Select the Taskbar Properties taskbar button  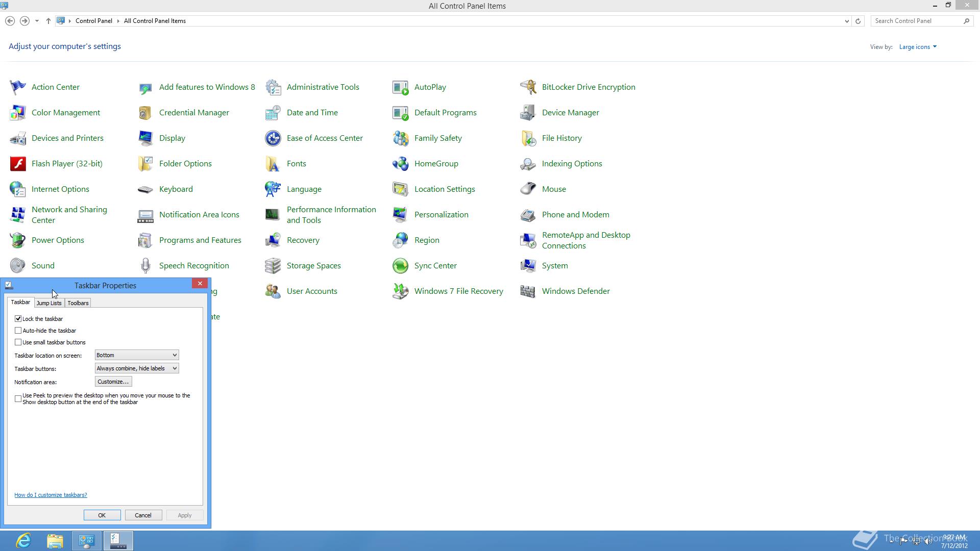click(118, 541)
